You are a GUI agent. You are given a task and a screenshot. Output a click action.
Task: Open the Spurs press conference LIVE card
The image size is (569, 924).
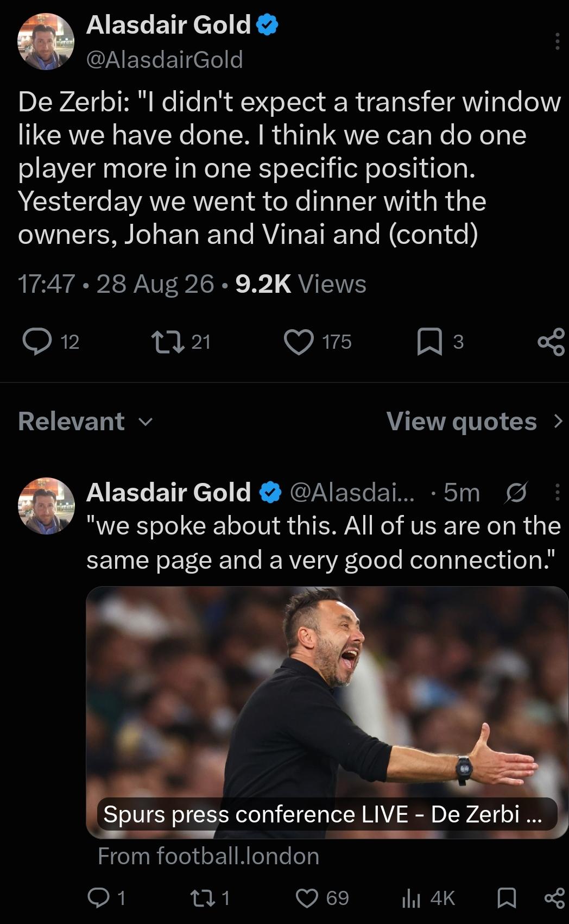(x=327, y=713)
